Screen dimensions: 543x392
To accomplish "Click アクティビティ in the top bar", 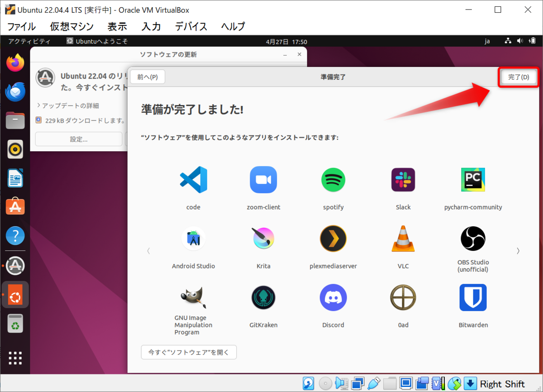I will click(29, 41).
